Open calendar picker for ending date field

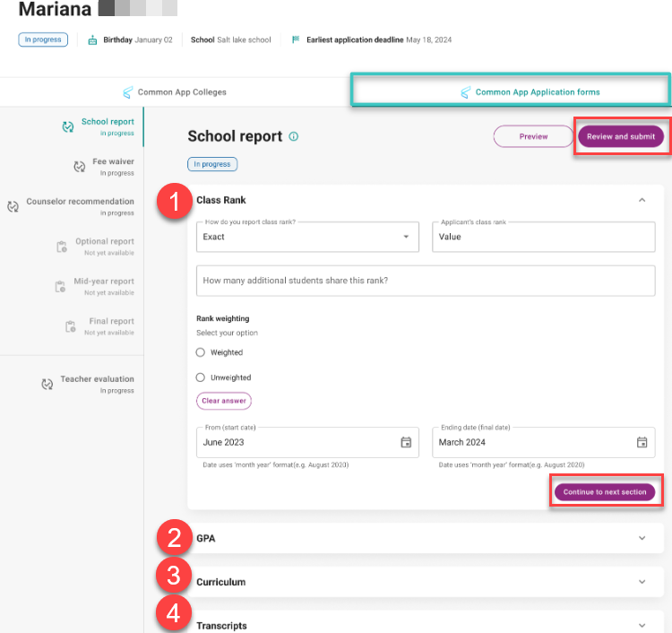[642, 442]
